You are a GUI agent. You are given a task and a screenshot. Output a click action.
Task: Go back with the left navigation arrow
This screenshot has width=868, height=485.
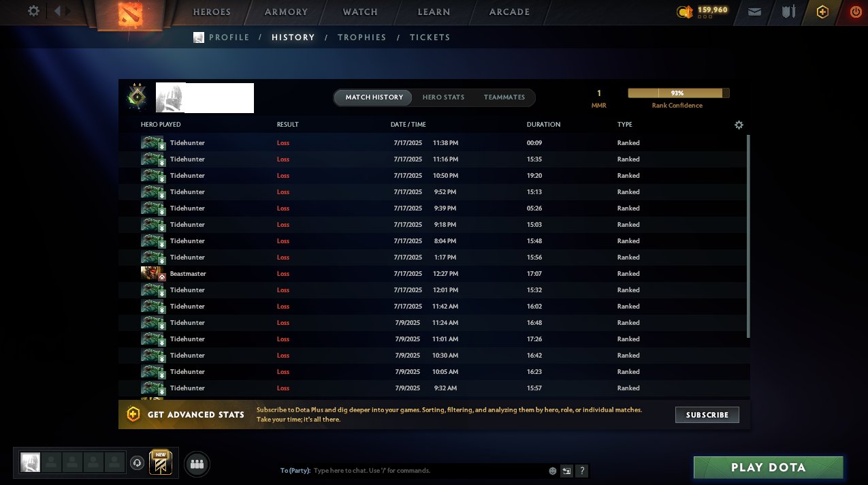[x=57, y=12]
